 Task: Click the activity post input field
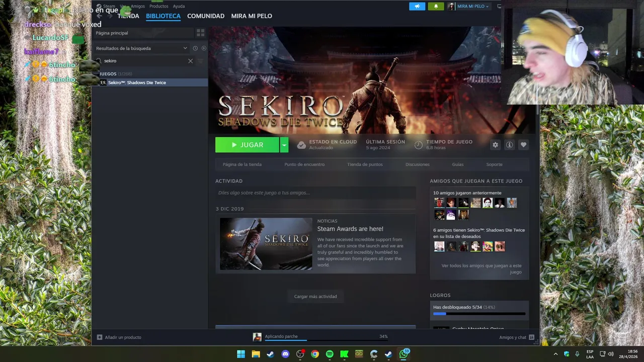pos(315,193)
